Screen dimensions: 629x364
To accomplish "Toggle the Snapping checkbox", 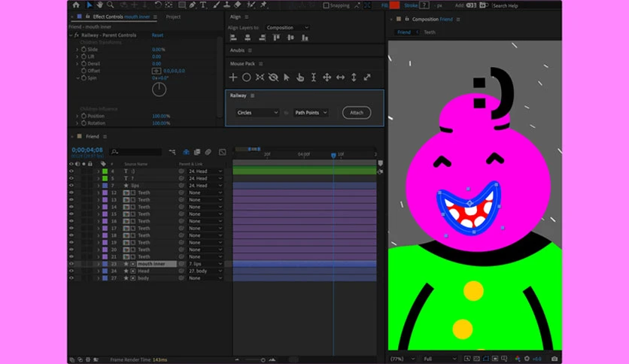I will click(326, 5).
